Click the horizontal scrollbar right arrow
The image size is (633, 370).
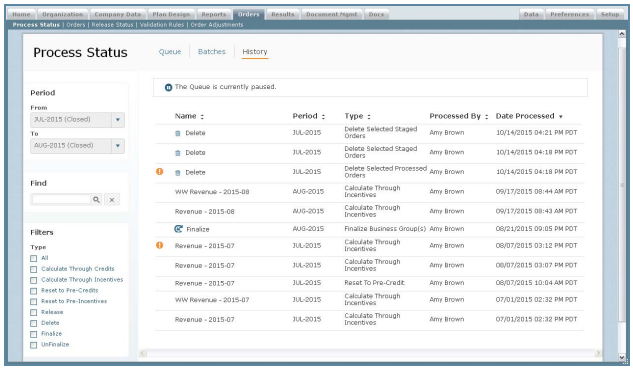pos(598,353)
